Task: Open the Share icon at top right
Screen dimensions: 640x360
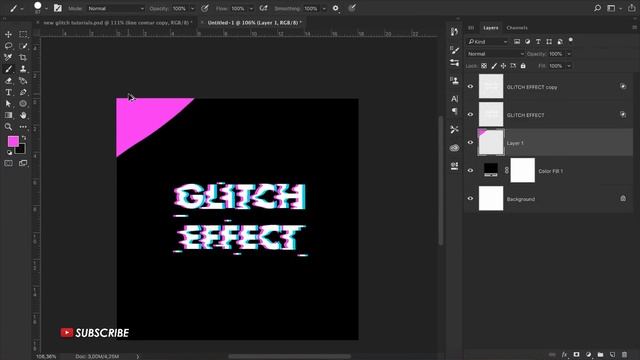Action: (x=632, y=8)
